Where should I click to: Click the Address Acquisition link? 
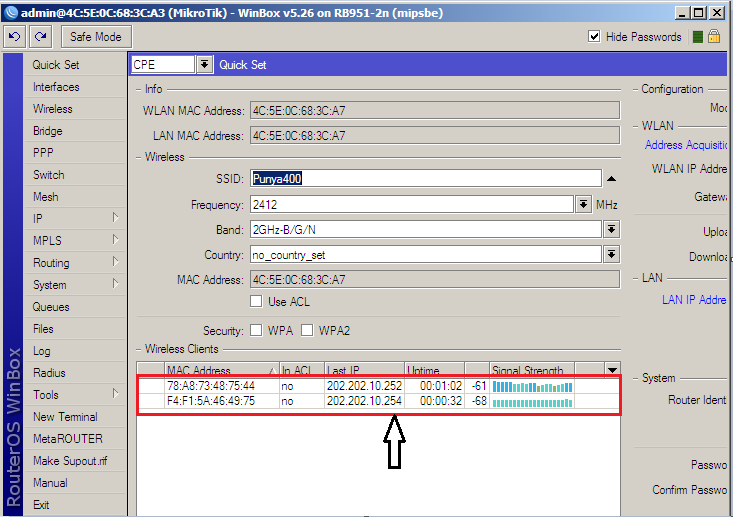click(x=686, y=145)
